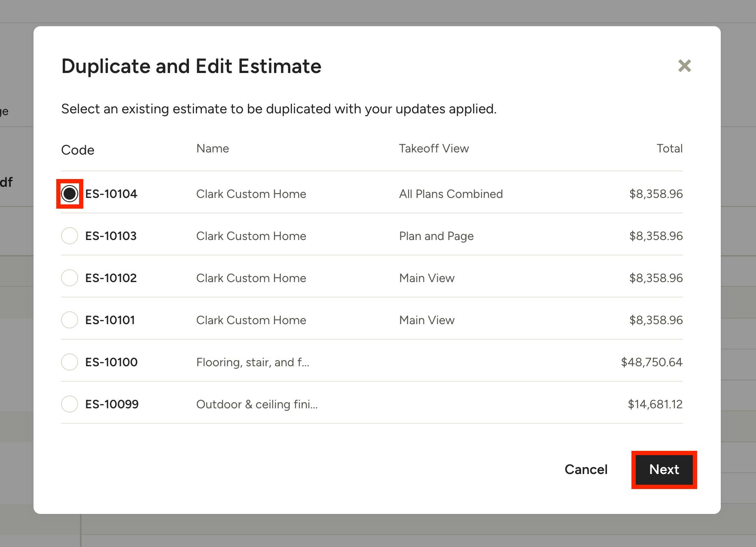Select the ES-10104 radio button
Viewport: 756px width, 547px height.
point(70,194)
